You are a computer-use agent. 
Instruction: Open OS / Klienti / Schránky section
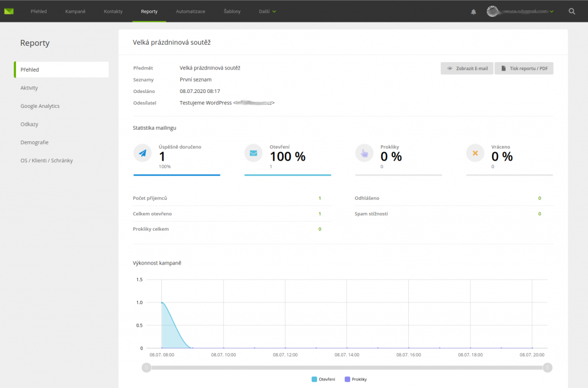click(47, 161)
